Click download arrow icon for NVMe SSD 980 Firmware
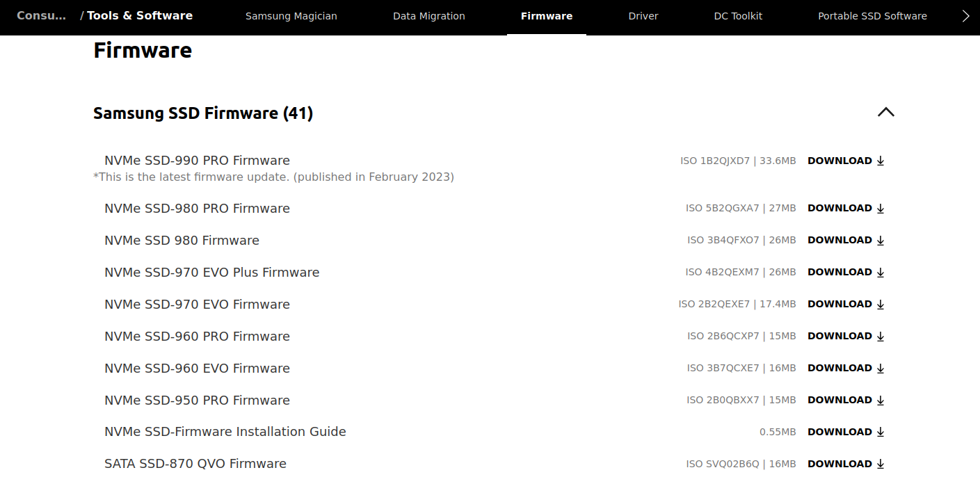This screenshot has width=980, height=477. pos(881,240)
